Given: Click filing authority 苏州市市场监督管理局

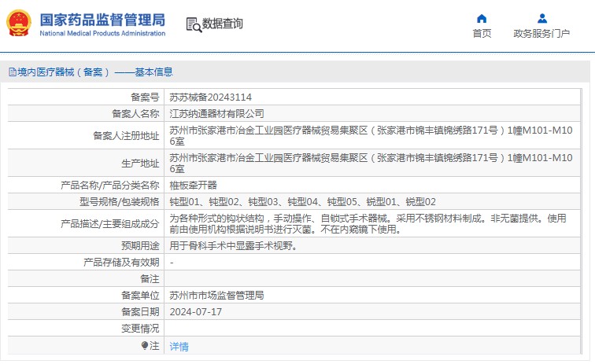Looking at the screenshot, I should pos(216,296).
